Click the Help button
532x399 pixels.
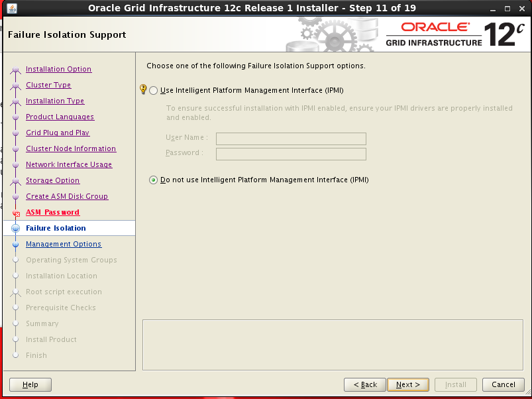point(30,384)
